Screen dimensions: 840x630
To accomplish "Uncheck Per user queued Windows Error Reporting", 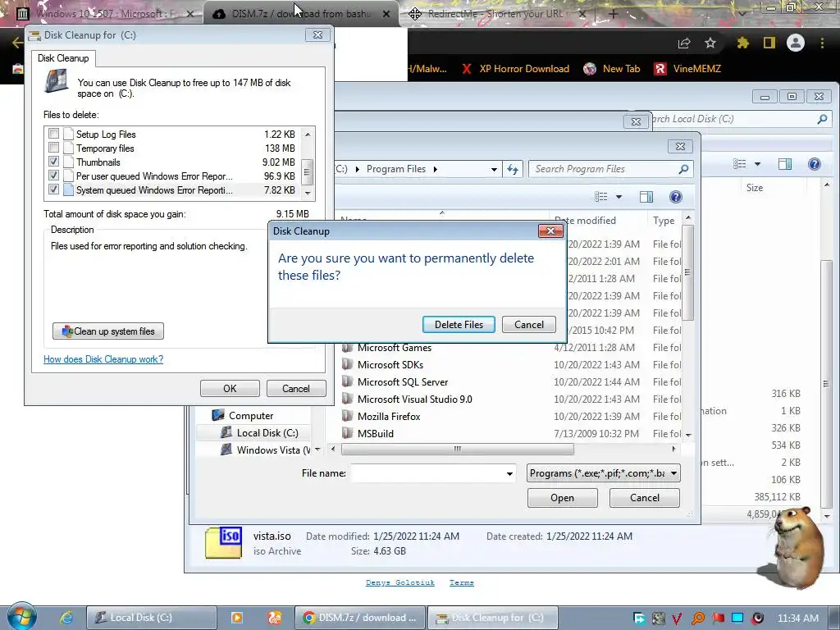I will point(53,176).
